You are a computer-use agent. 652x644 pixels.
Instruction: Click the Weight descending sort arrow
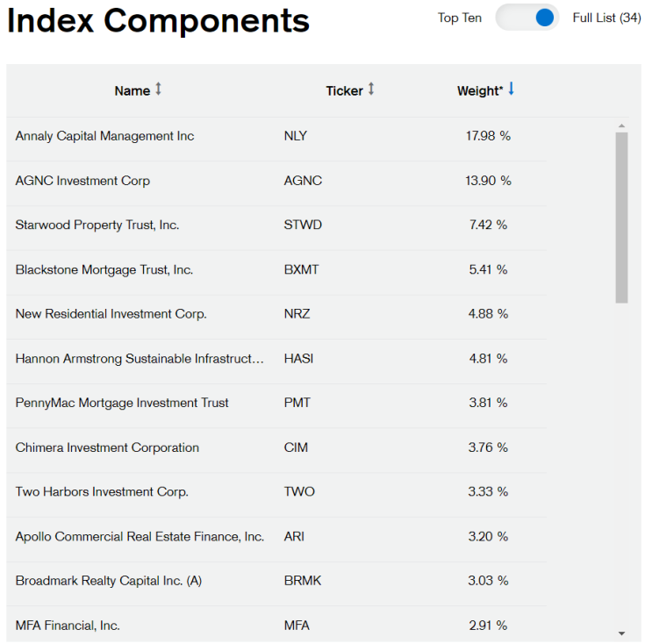click(512, 89)
